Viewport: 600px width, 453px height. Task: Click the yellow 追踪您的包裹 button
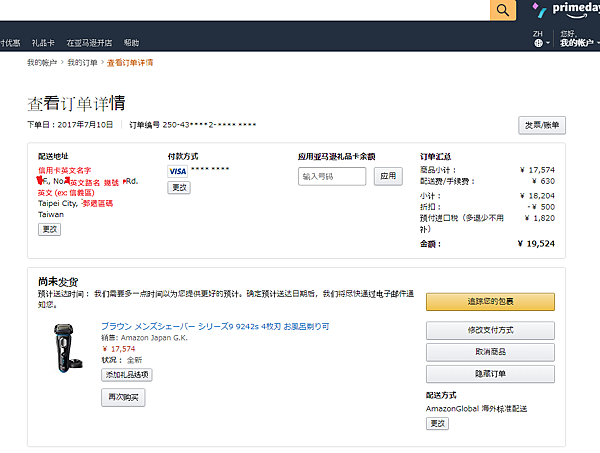tap(490, 301)
